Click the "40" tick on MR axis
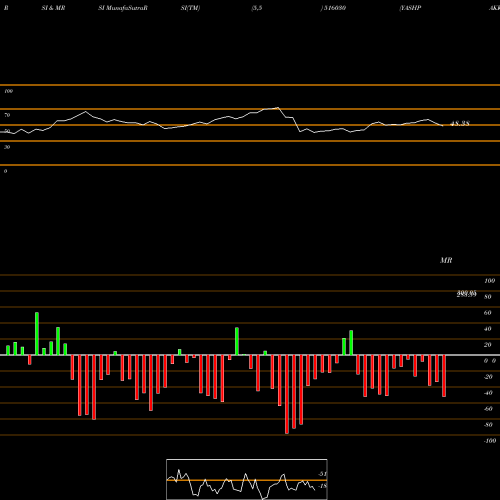This screenshot has height=500, width=500. (x=488, y=329)
